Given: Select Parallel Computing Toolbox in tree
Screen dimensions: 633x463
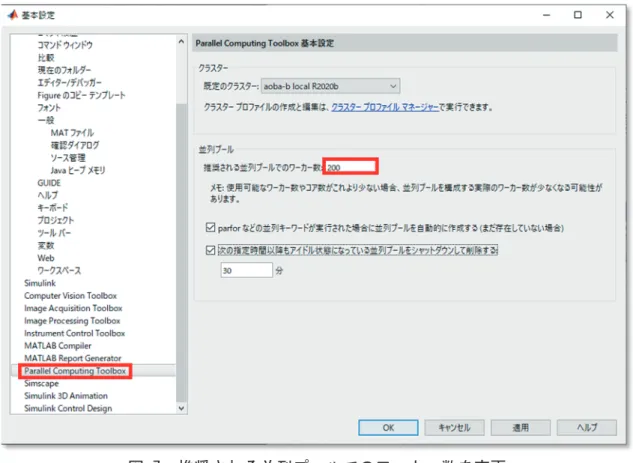Looking at the screenshot, I should coord(75,371).
